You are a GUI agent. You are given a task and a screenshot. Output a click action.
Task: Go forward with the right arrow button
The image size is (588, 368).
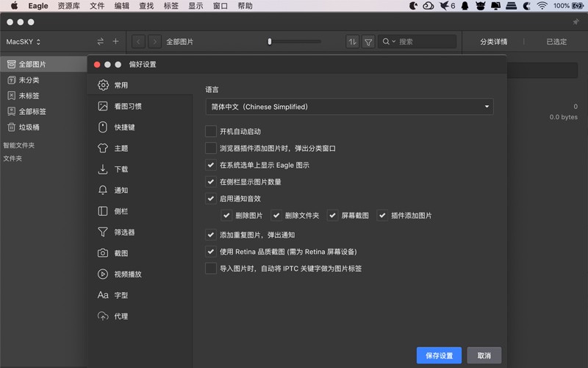154,42
